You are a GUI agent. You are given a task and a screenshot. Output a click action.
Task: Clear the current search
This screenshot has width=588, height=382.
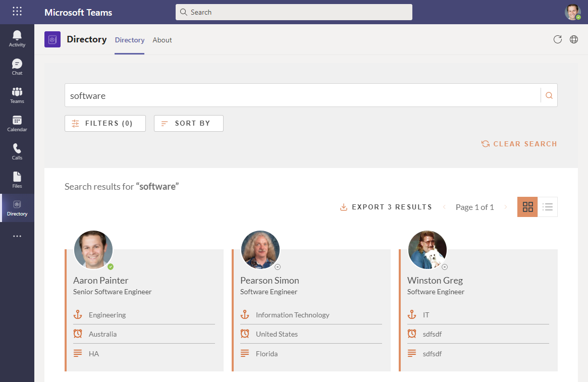[x=519, y=144]
